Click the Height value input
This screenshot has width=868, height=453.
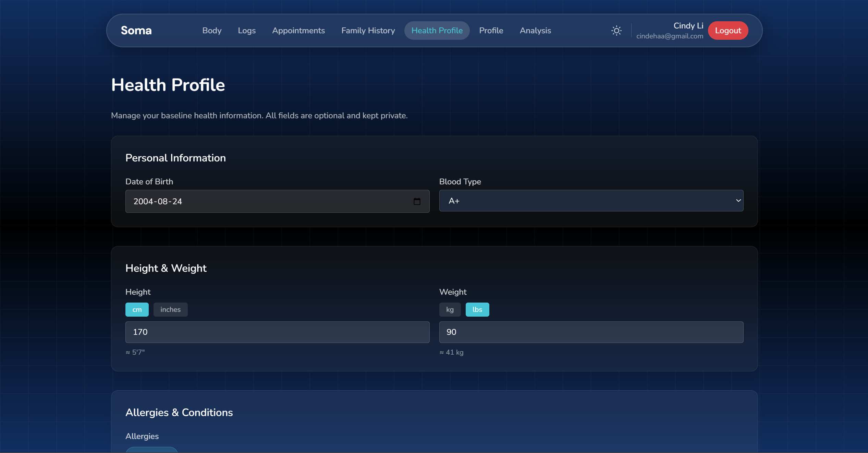tap(277, 332)
